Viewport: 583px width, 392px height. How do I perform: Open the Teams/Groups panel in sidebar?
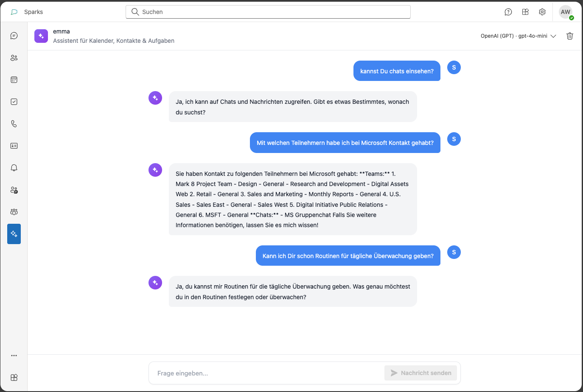point(14,211)
